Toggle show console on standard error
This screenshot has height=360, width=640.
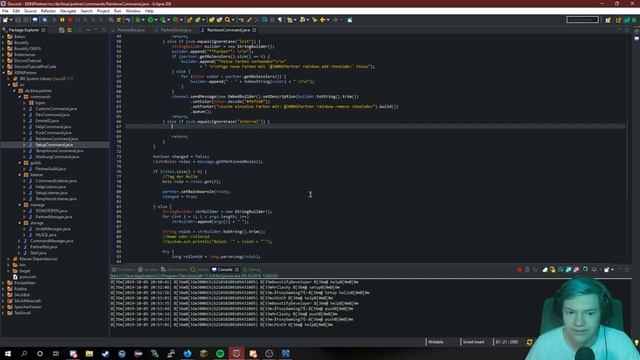[576, 269]
